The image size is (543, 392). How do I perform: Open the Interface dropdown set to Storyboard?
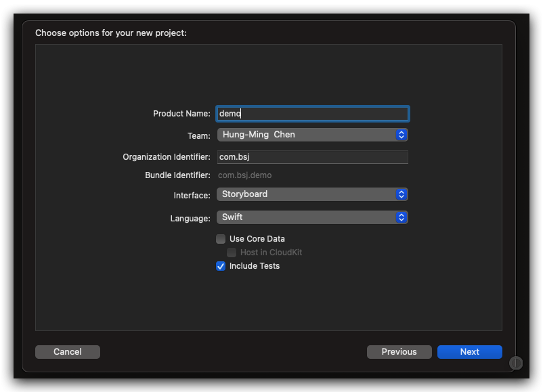pyautogui.click(x=306, y=194)
